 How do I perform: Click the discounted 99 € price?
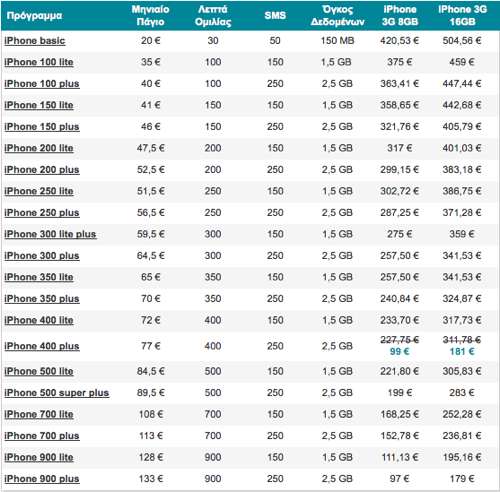click(x=400, y=352)
